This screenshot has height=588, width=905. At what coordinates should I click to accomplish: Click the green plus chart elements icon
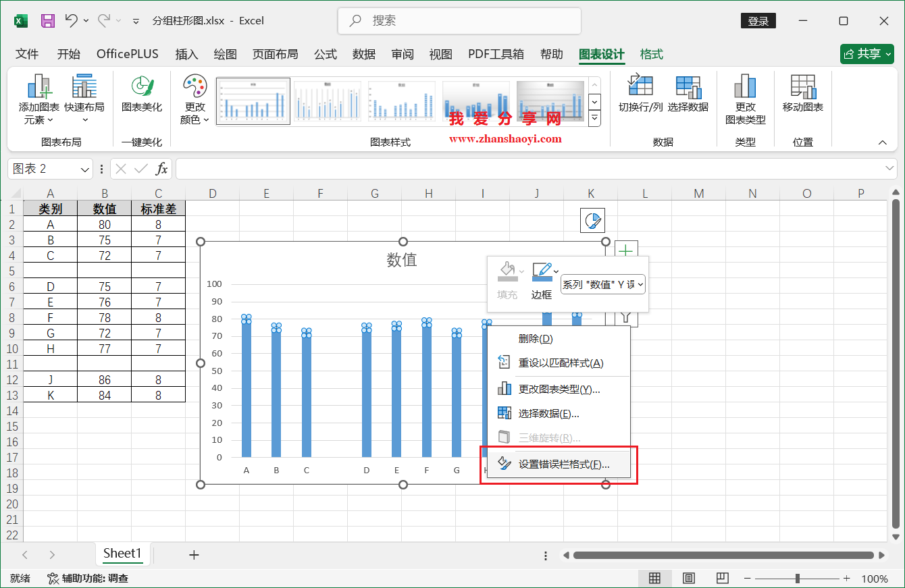[625, 250]
